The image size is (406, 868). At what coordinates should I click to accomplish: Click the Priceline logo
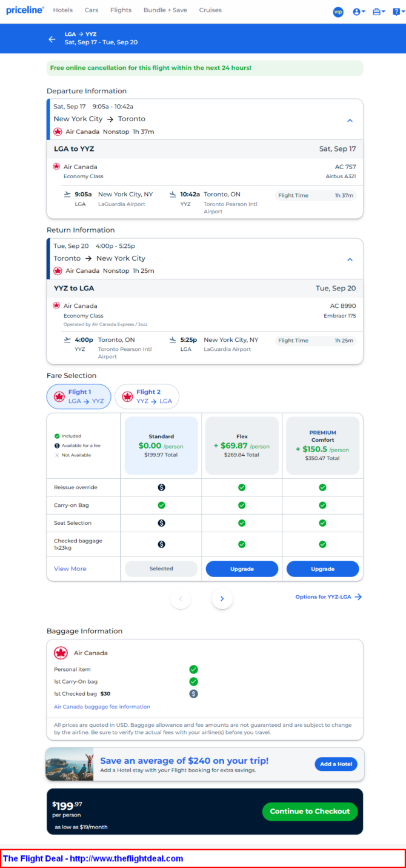tap(25, 10)
